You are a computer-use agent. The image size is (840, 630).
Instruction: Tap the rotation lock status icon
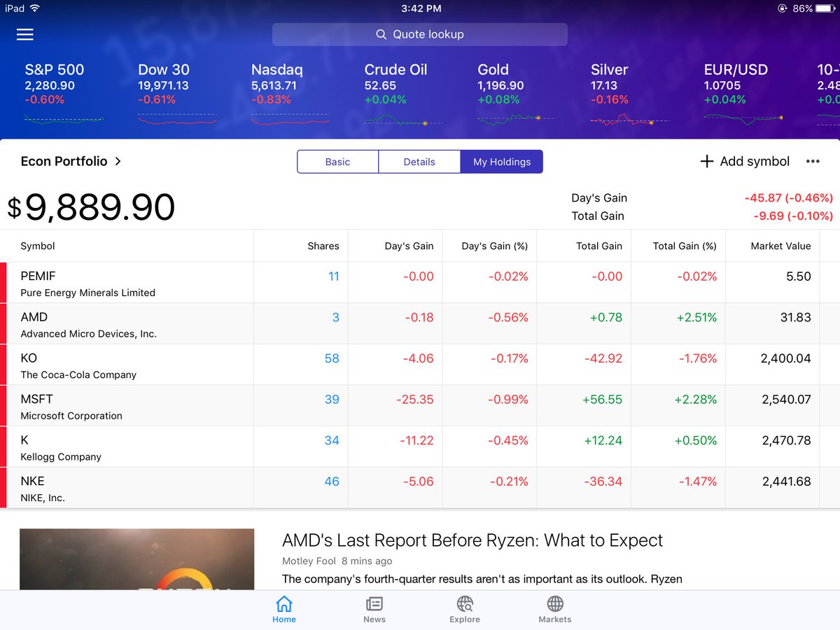(x=783, y=8)
